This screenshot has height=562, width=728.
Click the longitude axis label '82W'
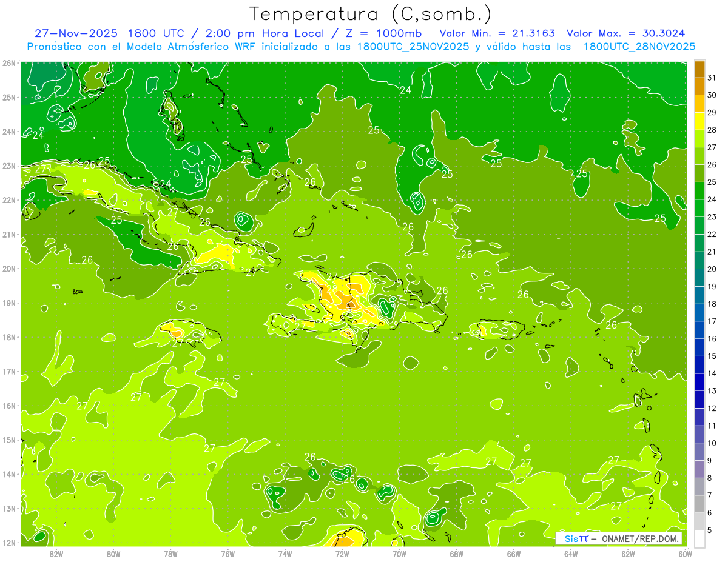(56, 554)
